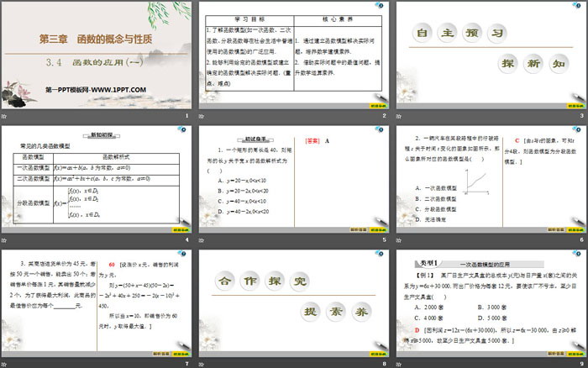Click the yellow corner button on slide 2
Screen dimensions: 588x368
(x=378, y=106)
